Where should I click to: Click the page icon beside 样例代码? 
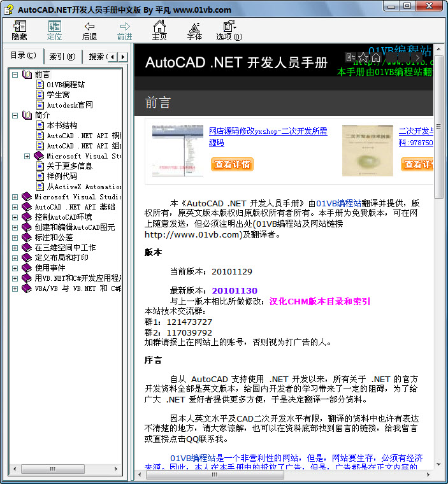pos(40,176)
